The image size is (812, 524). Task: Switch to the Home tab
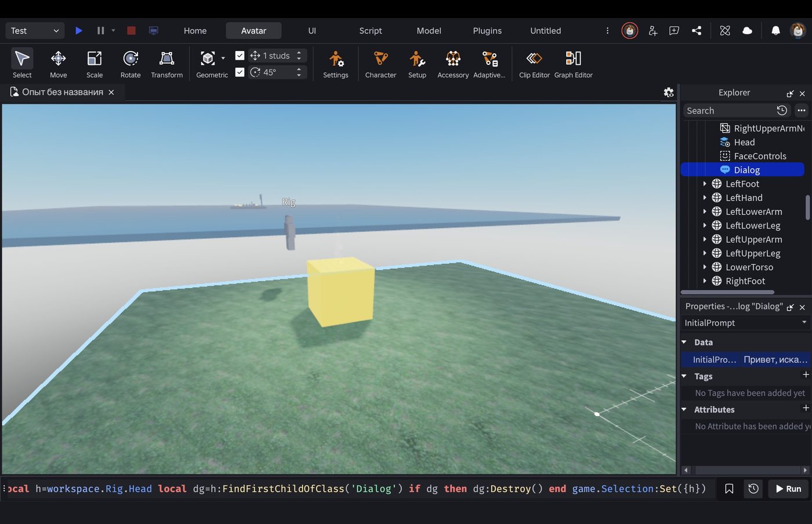(x=195, y=31)
